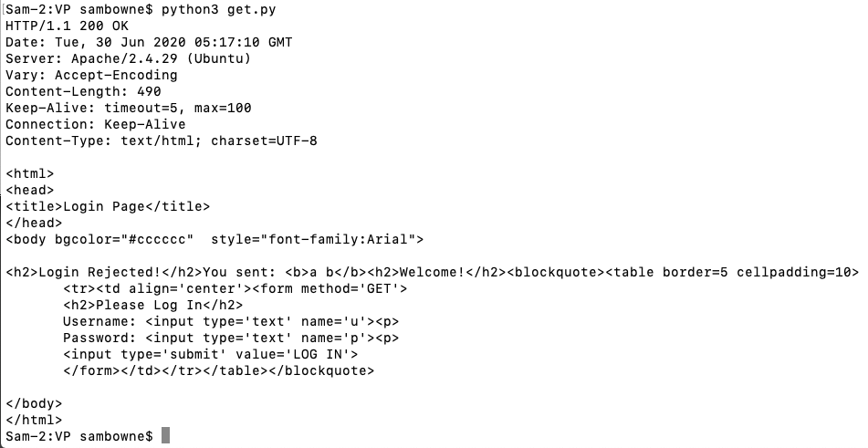Click the 'Vary: Accept-Encoding' header
Screen dimensions: 868x448
pos(91,75)
